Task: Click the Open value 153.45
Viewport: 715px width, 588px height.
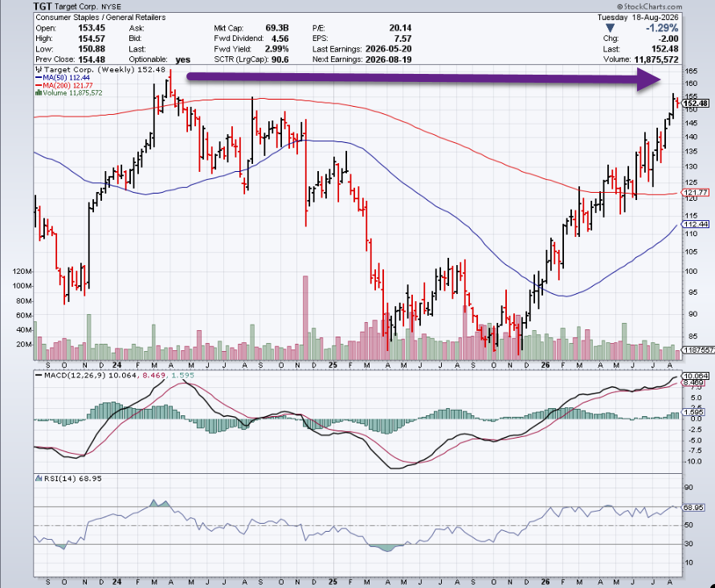Action: tap(92, 28)
